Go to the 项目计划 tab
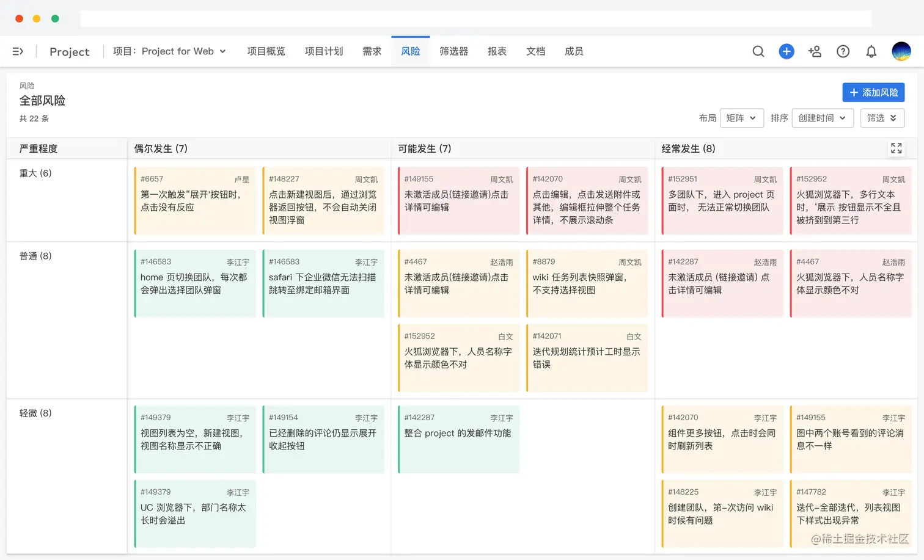Image resolution: width=924 pixels, height=560 pixels. [x=324, y=51]
